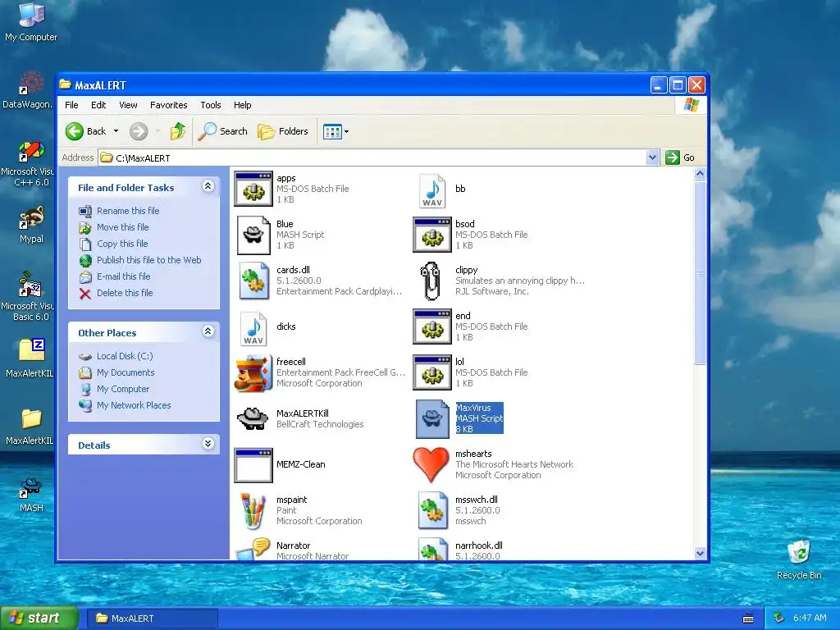Select the MEMZ-Clean program icon
This screenshot has width=840, height=630.
pyautogui.click(x=253, y=465)
